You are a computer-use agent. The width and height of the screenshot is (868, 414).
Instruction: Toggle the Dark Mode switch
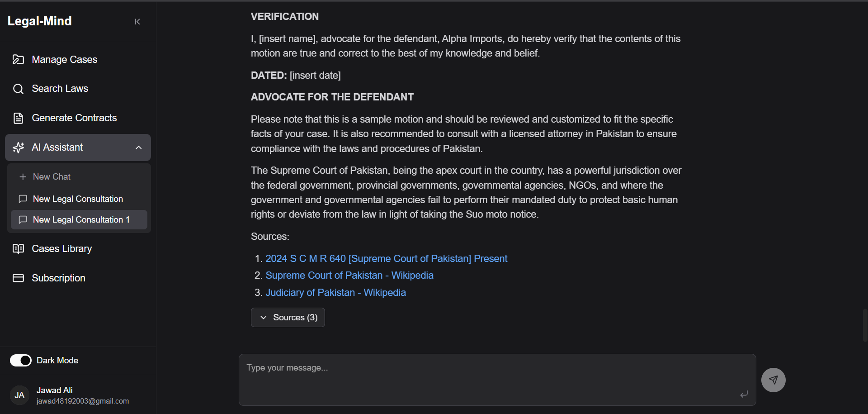(x=21, y=361)
